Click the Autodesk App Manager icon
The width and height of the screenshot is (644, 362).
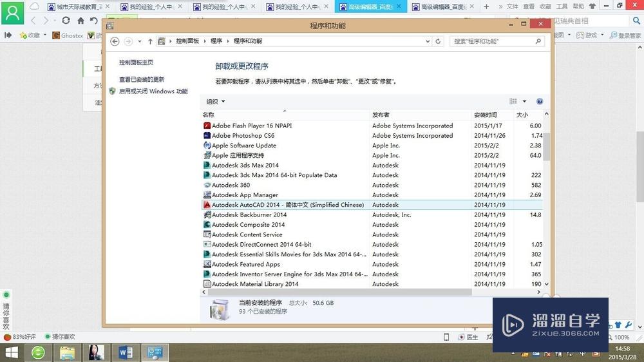tap(207, 195)
